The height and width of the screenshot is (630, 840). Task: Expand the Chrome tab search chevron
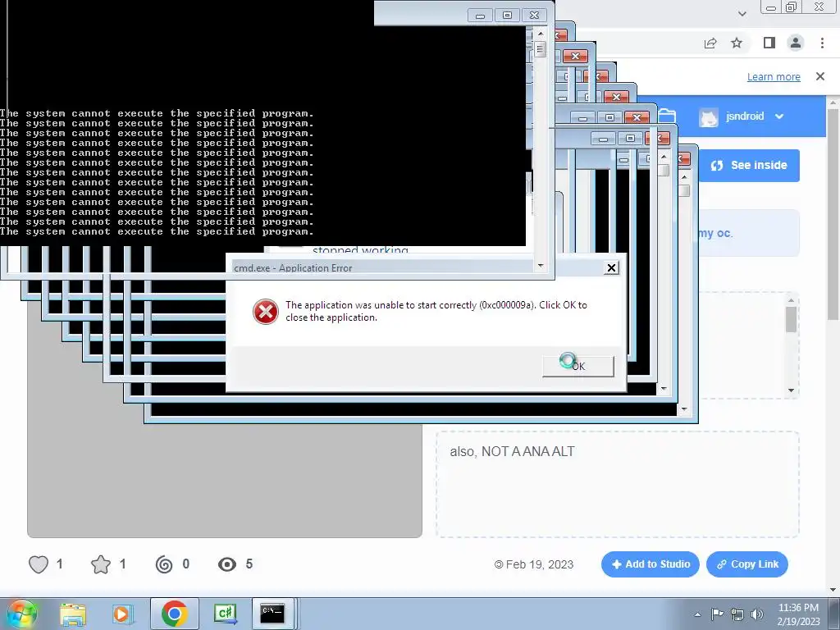pyautogui.click(x=742, y=14)
